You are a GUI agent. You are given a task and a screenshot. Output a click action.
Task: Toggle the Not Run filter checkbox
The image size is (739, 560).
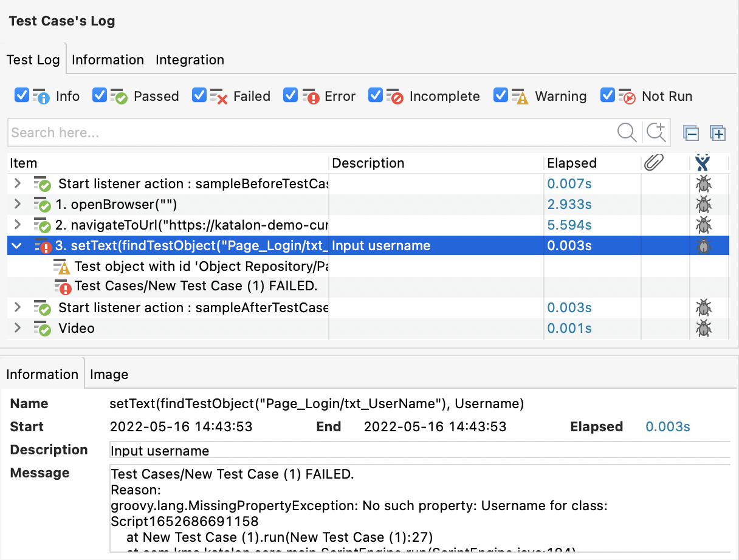[608, 95]
